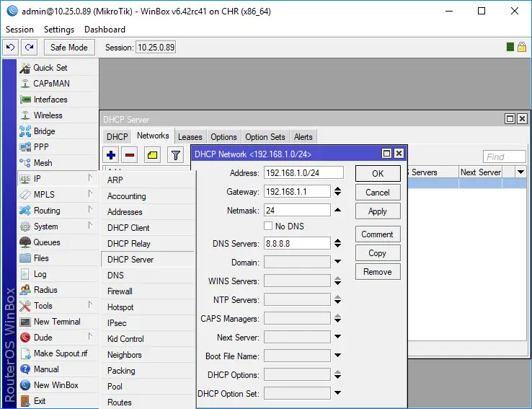Expand the Next Server field arrow
This screenshot has height=409, width=532.
click(337, 337)
